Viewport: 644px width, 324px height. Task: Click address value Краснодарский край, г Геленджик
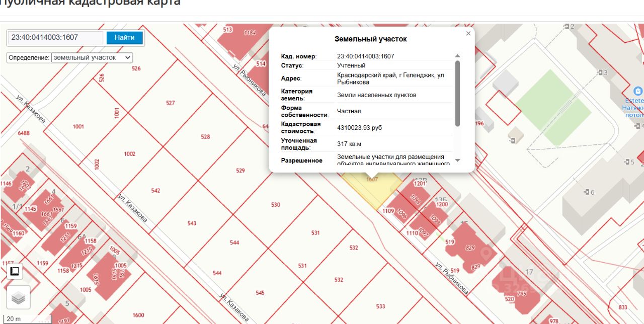390,78
